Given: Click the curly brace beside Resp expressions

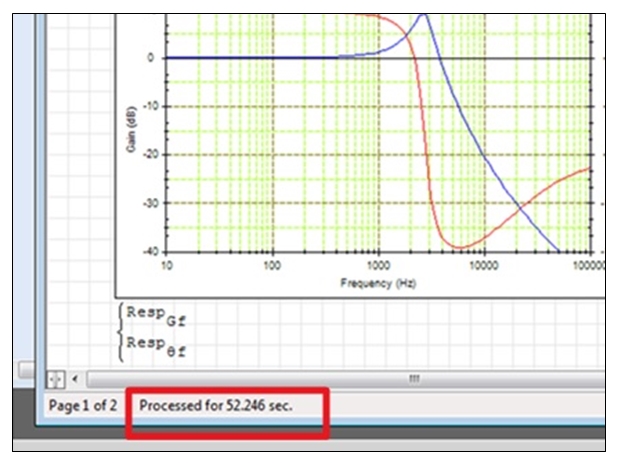Looking at the screenshot, I should point(121,332).
